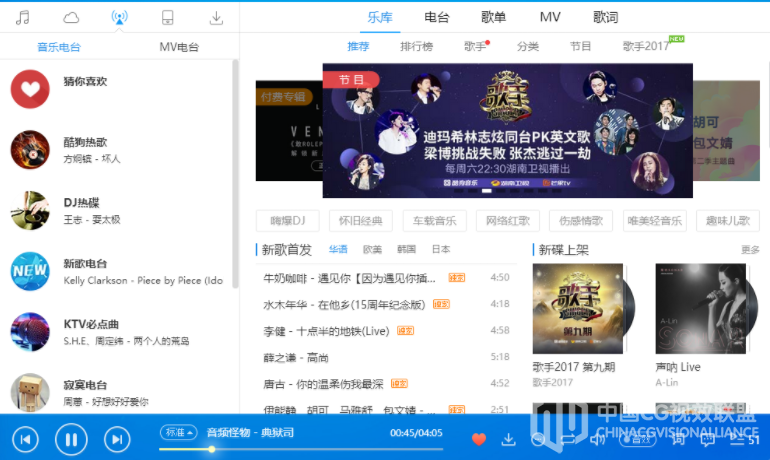Image resolution: width=770 pixels, height=460 pixels.
Task: Pause the current song
Action: click(71, 439)
